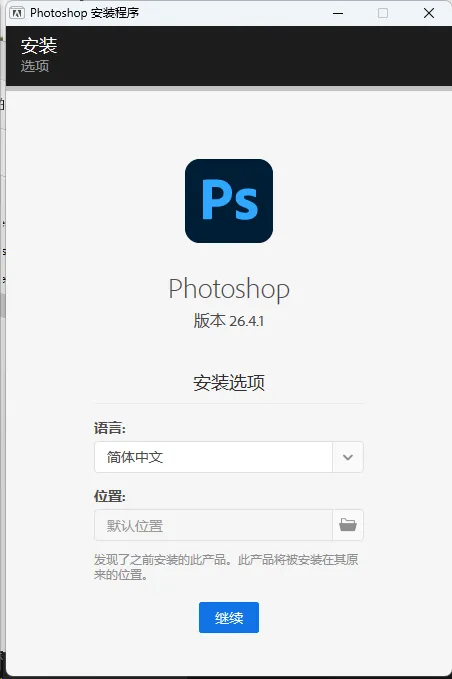Image resolution: width=452 pixels, height=679 pixels.
Task: Click the 版本 26.4.1 text
Action: (x=229, y=321)
